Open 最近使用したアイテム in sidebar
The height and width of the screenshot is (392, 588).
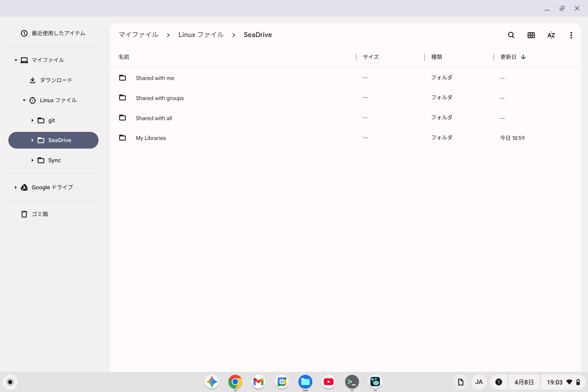58,33
